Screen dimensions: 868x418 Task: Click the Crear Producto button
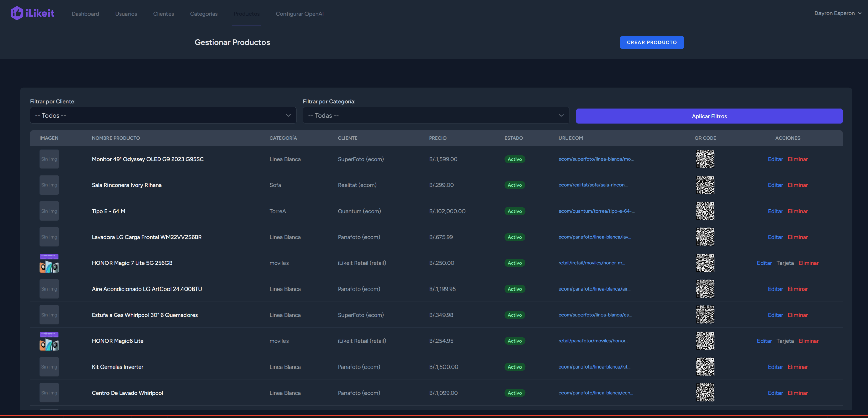coord(652,42)
